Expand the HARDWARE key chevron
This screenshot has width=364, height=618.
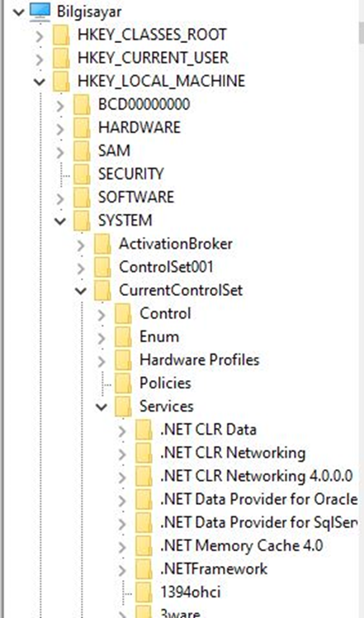(x=60, y=128)
